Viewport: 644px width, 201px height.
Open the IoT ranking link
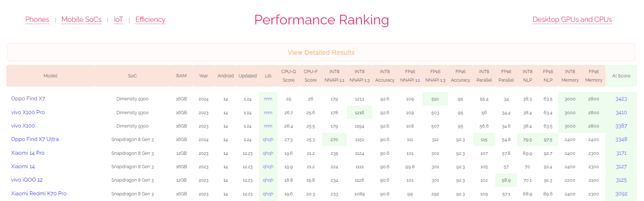click(118, 20)
